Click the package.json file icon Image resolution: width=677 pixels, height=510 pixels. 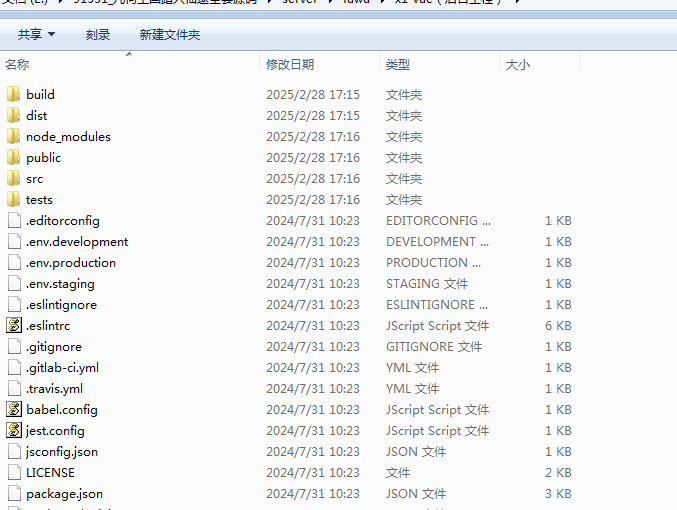(x=13, y=494)
